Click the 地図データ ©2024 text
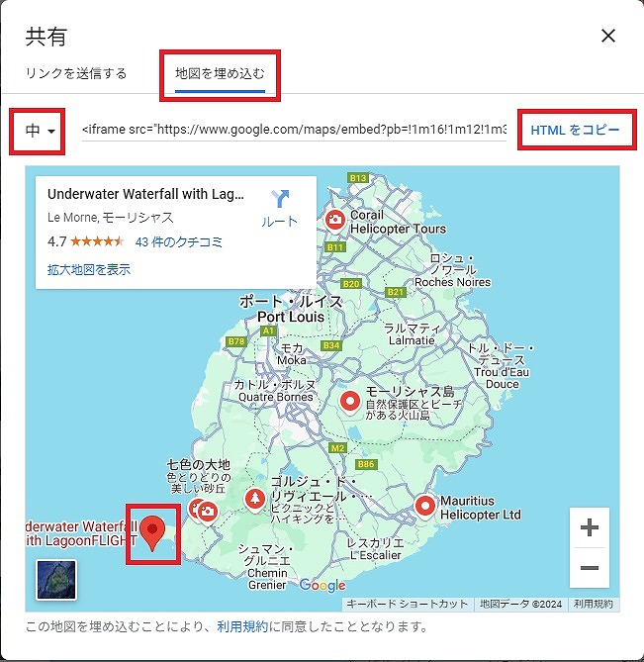The image size is (644, 662). tap(520, 605)
